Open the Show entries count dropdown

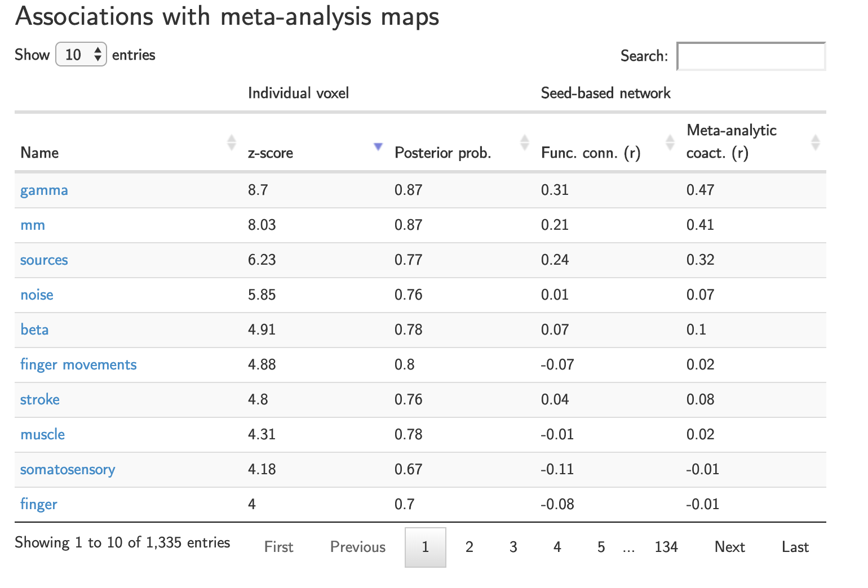(x=81, y=55)
